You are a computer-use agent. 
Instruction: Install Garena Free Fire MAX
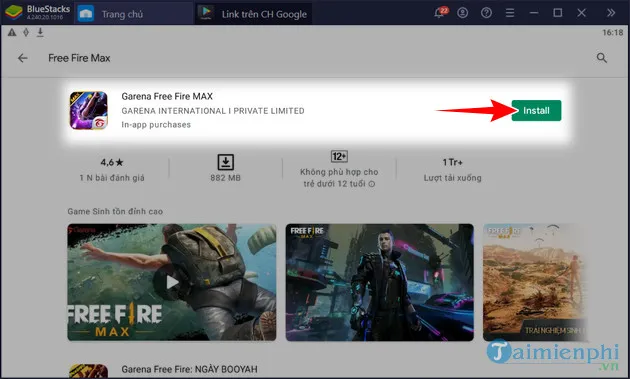point(536,111)
